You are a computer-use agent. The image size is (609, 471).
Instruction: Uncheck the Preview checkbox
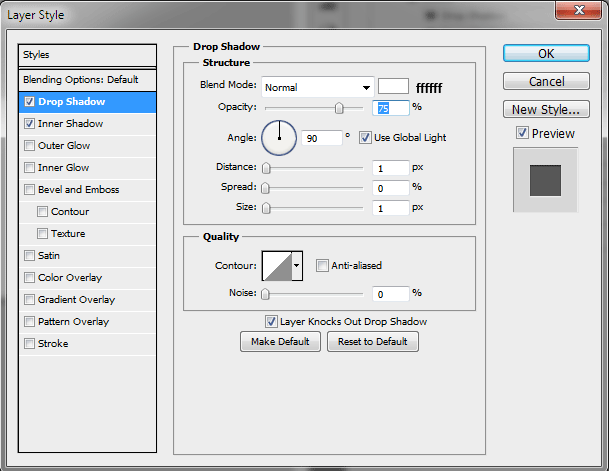[x=522, y=133]
